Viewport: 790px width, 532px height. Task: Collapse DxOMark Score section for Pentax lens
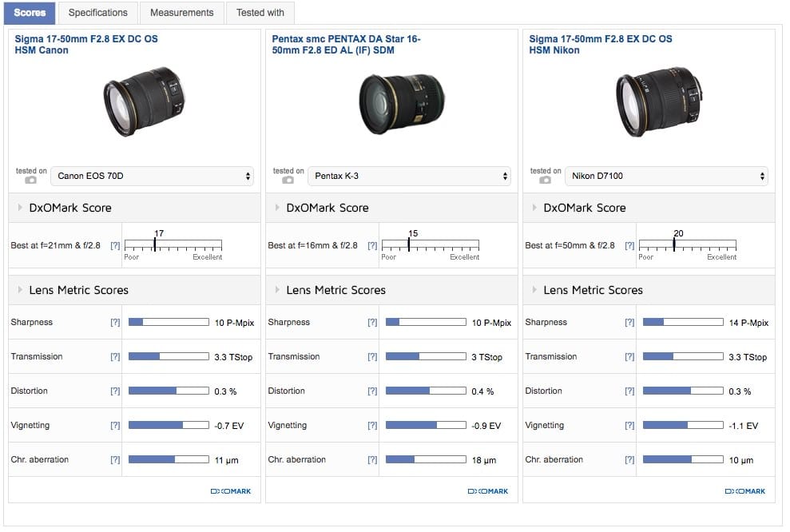277,208
